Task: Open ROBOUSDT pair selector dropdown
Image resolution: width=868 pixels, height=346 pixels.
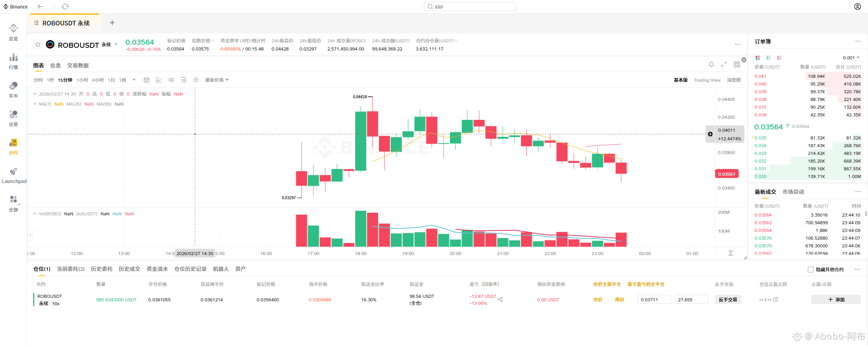Action: coord(116,45)
